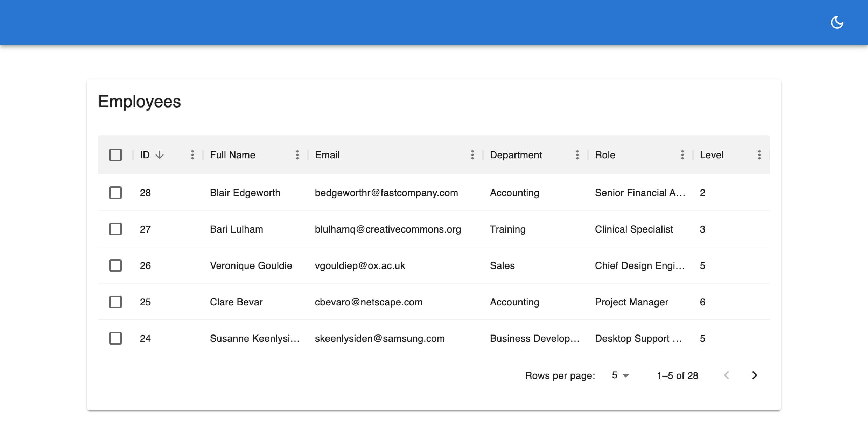Go to next page arrow
Image resolution: width=868 pixels, height=435 pixels.
click(x=755, y=375)
